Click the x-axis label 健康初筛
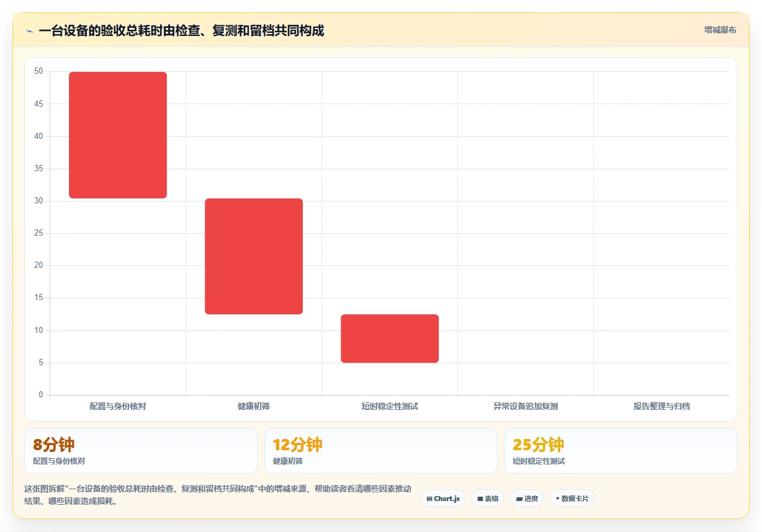 point(254,407)
